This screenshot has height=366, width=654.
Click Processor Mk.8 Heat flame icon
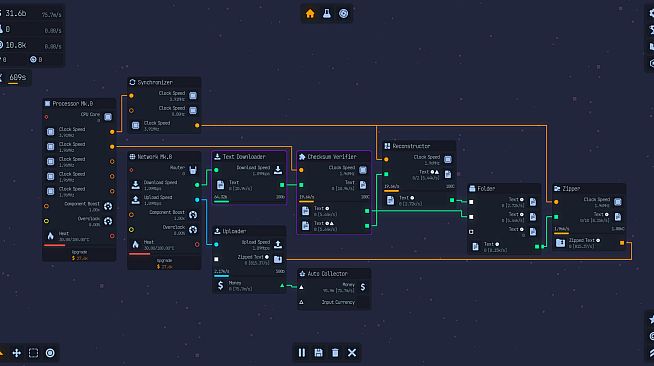(50, 236)
